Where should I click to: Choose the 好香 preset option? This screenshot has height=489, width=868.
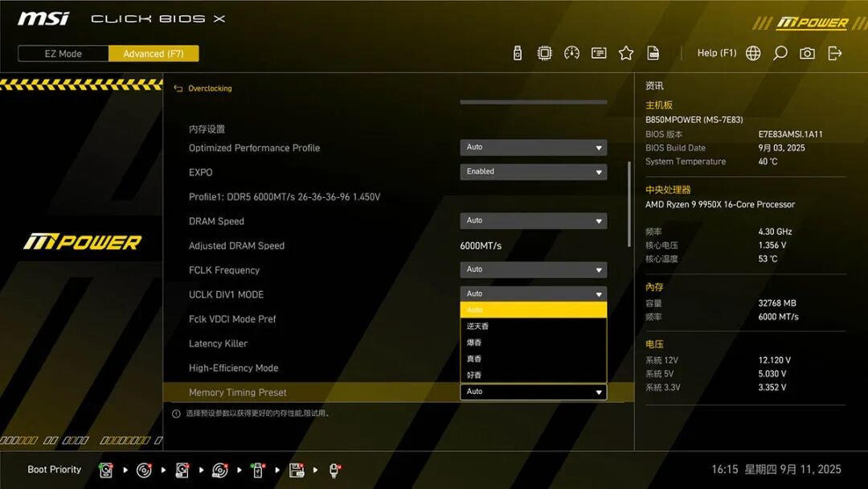coord(533,375)
